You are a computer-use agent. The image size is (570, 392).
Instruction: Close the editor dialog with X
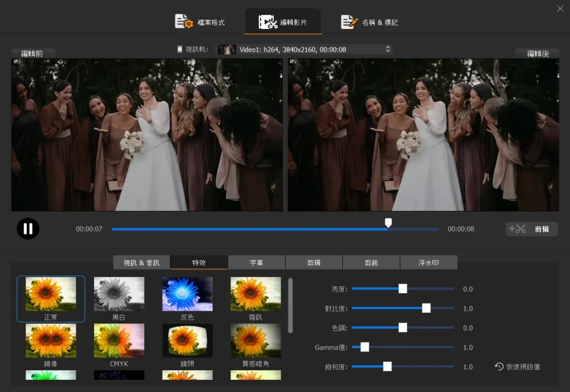[x=560, y=8]
